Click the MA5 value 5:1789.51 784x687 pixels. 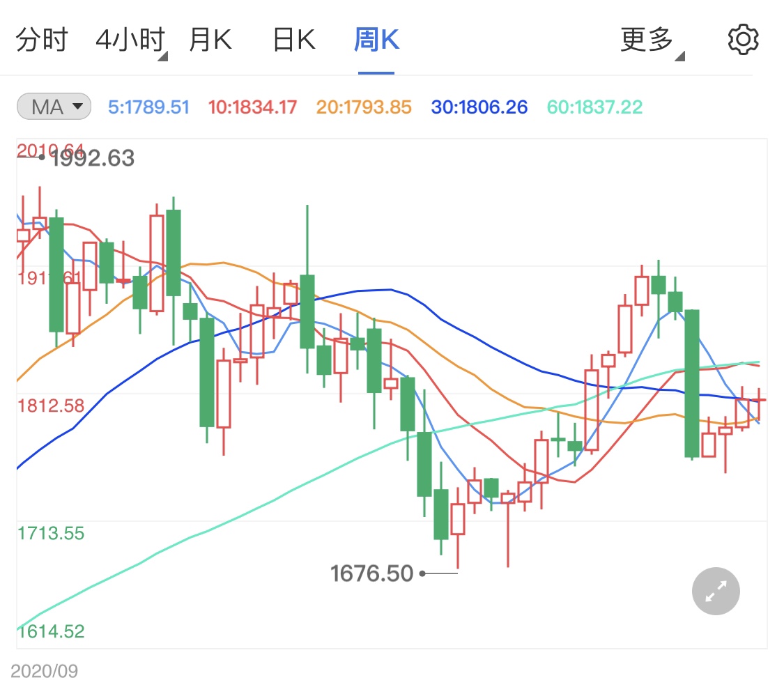pyautogui.click(x=148, y=107)
